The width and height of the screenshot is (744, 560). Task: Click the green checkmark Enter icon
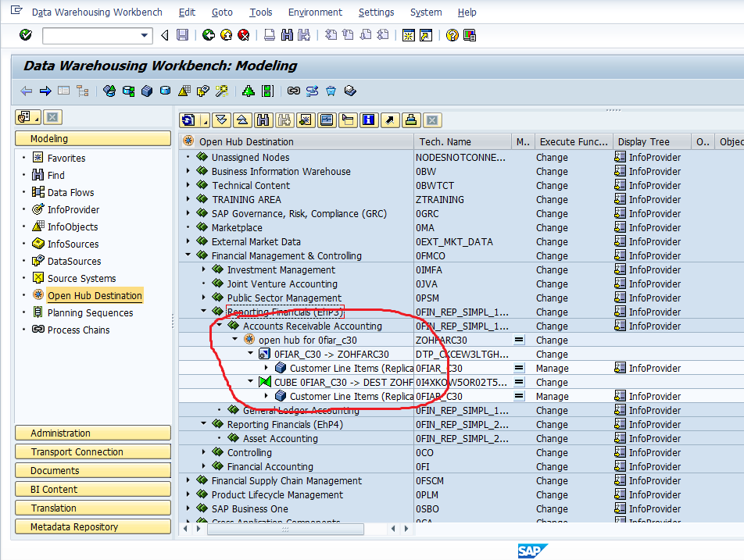coord(26,34)
